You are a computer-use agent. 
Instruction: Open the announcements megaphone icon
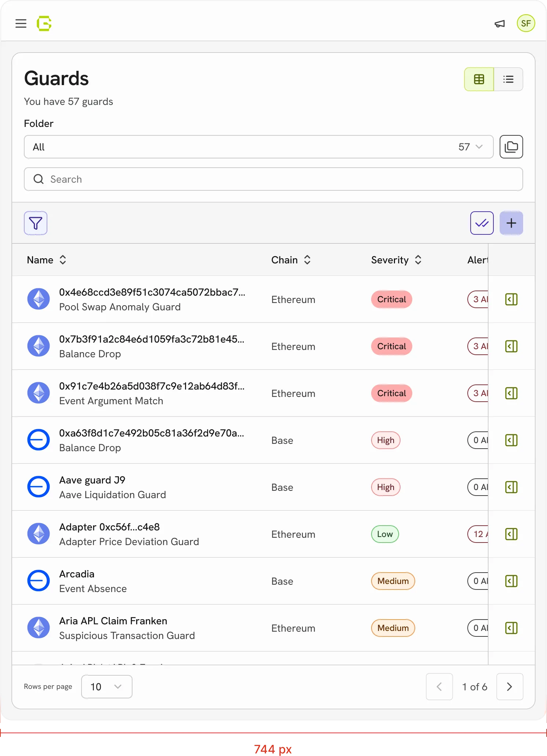pyautogui.click(x=500, y=24)
